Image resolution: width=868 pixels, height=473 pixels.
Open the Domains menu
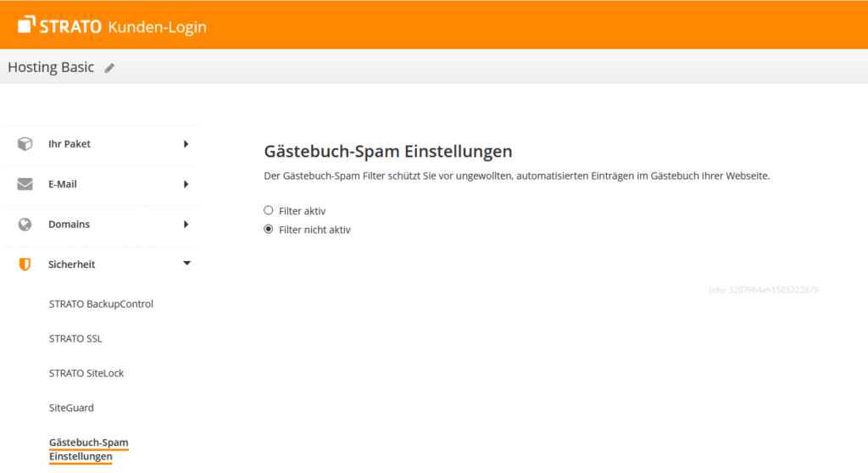(69, 225)
